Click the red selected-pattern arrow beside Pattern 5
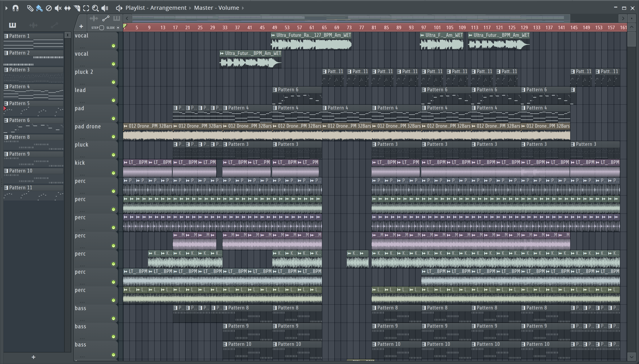639x364 pixels. point(5,108)
